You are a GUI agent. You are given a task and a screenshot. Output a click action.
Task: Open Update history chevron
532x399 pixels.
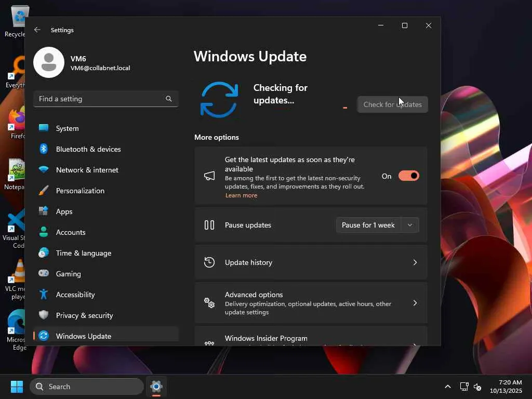pos(415,262)
